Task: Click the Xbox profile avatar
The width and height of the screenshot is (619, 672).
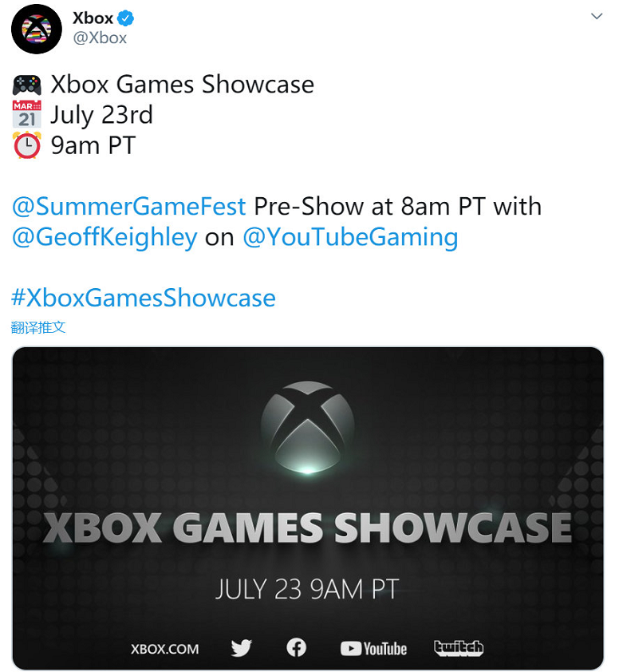Action: click(x=36, y=29)
